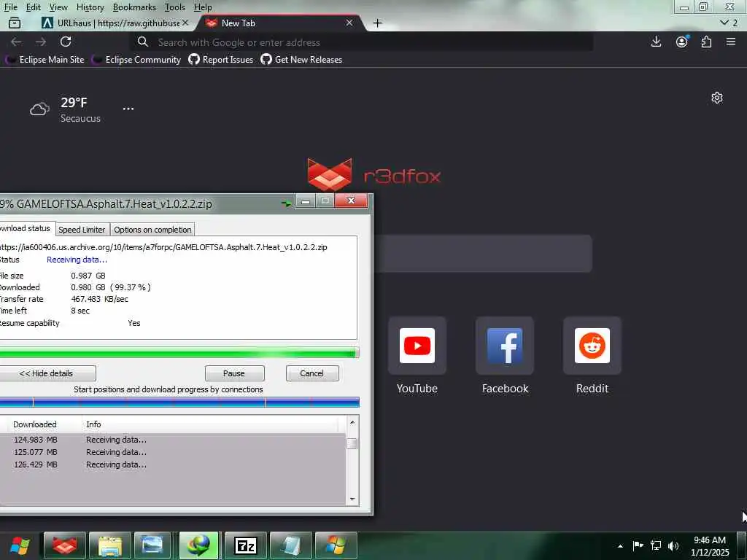747x560 pixels.
Task: Open the Edit menu
Action: coord(33,7)
